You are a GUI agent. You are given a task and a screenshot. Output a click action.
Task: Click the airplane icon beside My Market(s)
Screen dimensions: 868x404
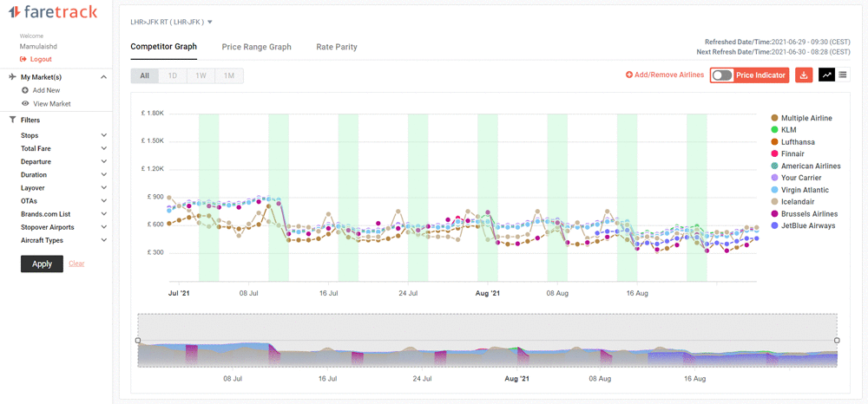point(13,77)
